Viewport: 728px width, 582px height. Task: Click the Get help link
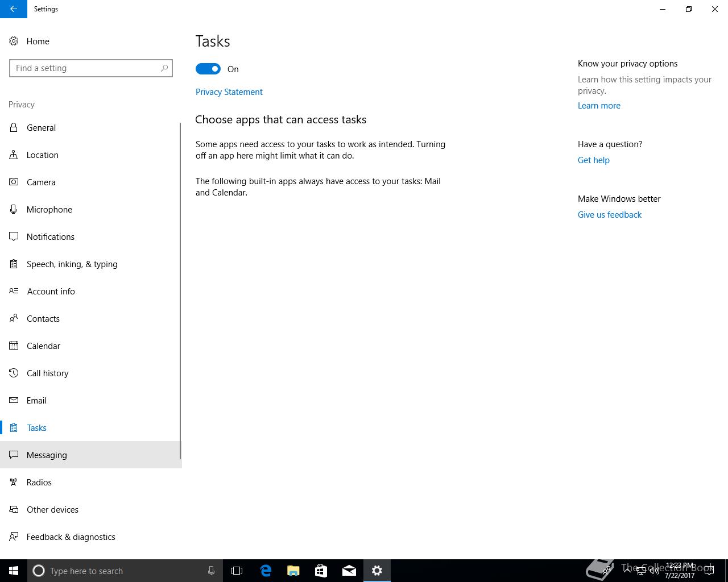(593, 160)
